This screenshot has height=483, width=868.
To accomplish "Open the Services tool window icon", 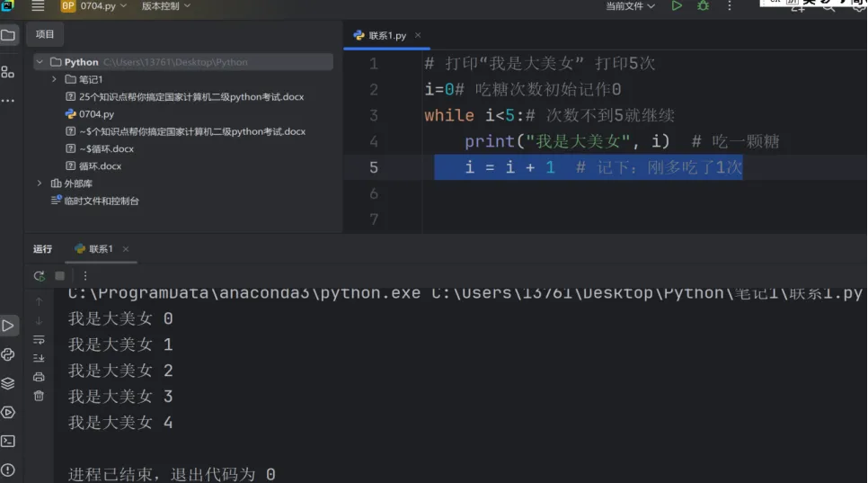I will click(8, 413).
